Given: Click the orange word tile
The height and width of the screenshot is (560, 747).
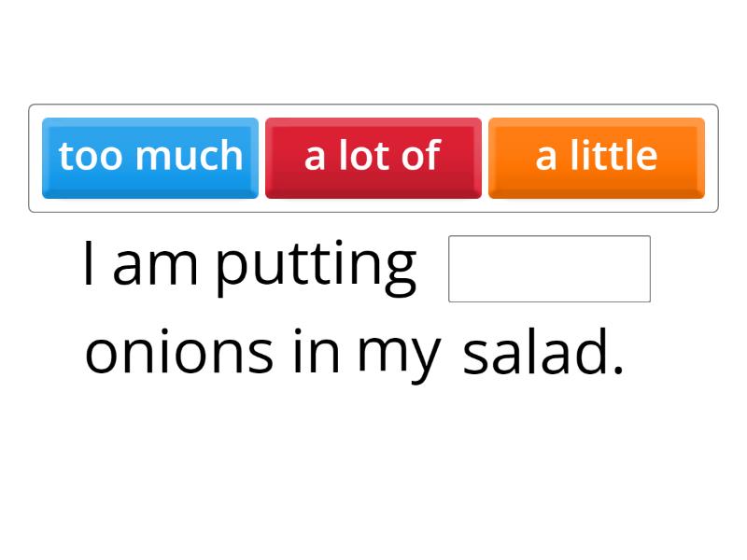Looking at the screenshot, I should click(x=596, y=157).
